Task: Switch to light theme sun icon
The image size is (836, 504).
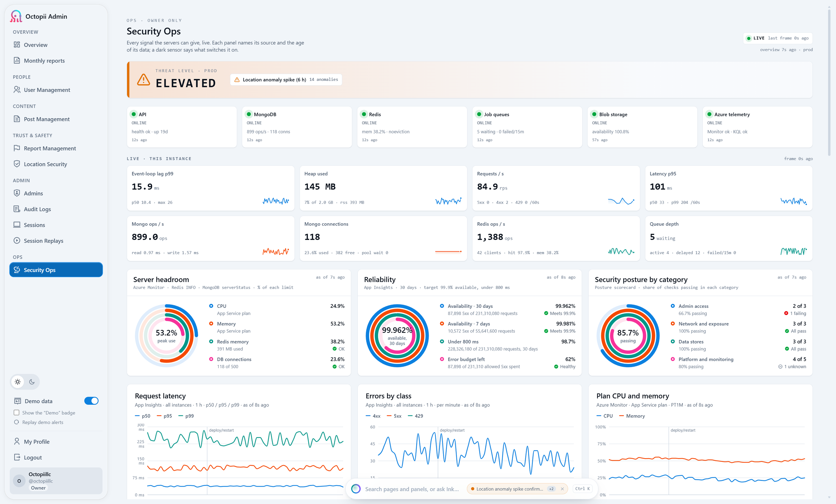Action: click(x=18, y=382)
